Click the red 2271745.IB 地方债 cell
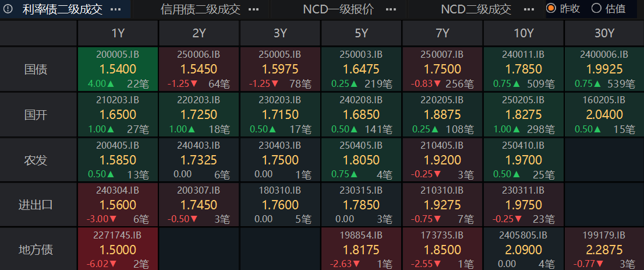 point(118,250)
